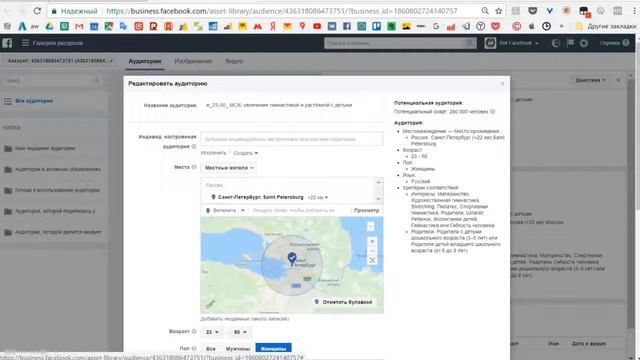Viewport: 640px width, 360px height.
Task: Open the Chrome three-dot menu
Action: pyautogui.click(x=634, y=11)
